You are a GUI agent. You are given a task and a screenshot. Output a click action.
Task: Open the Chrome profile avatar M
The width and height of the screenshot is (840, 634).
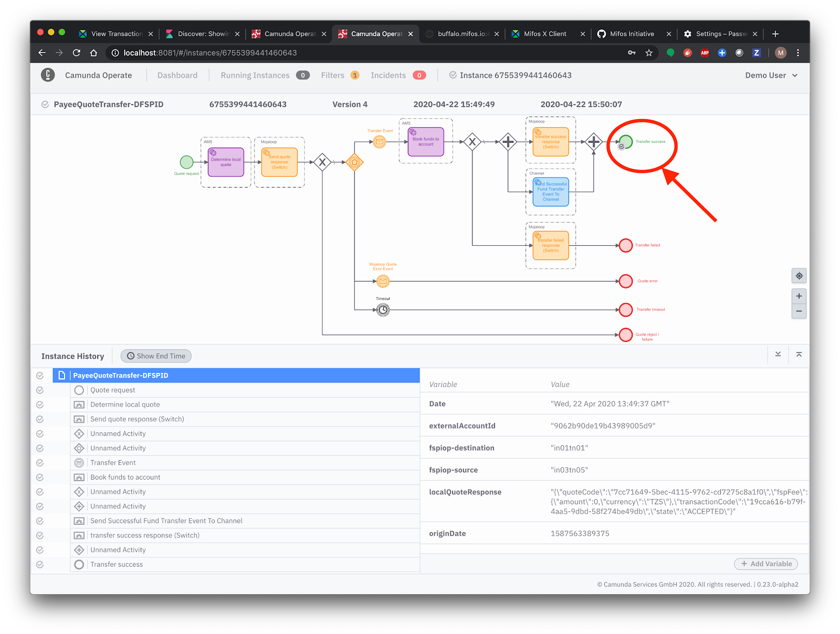coord(781,53)
